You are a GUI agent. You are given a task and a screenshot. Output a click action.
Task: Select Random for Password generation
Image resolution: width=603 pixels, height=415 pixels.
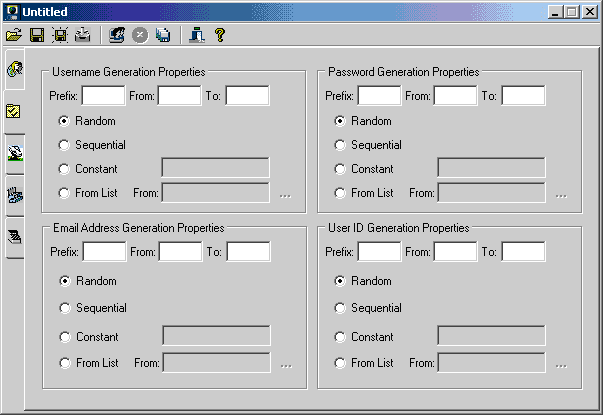point(363,121)
